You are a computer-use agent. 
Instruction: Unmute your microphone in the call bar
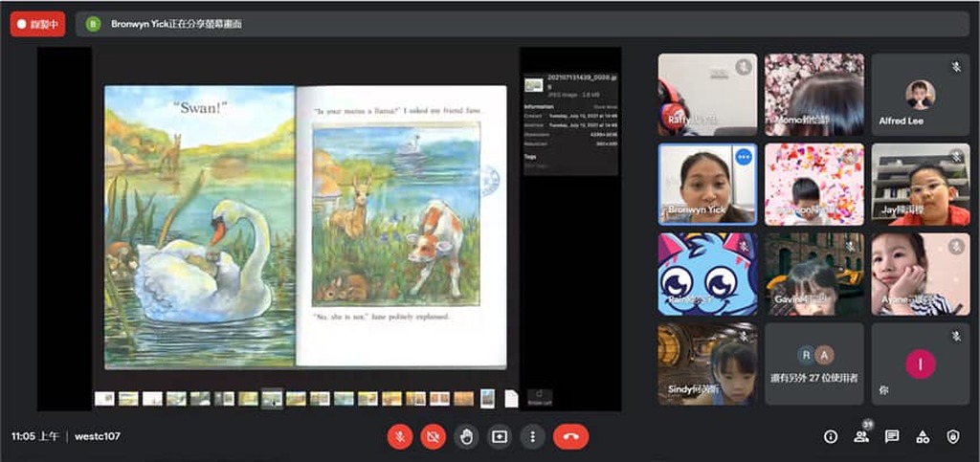(x=400, y=437)
